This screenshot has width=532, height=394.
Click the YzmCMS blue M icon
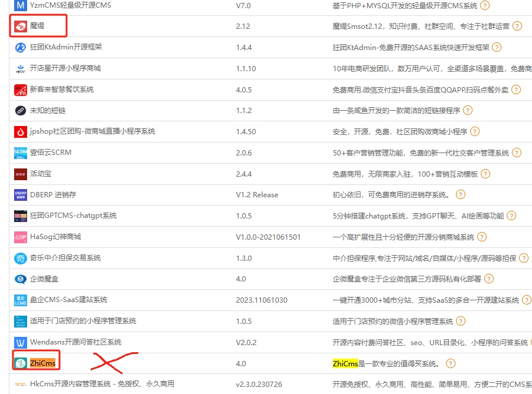(x=21, y=5)
